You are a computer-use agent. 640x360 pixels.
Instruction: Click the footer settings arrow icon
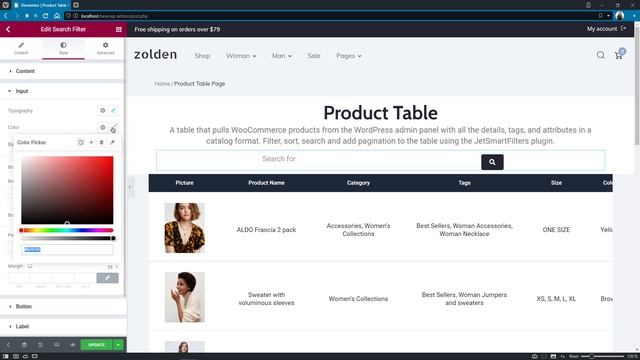(8, 345)
